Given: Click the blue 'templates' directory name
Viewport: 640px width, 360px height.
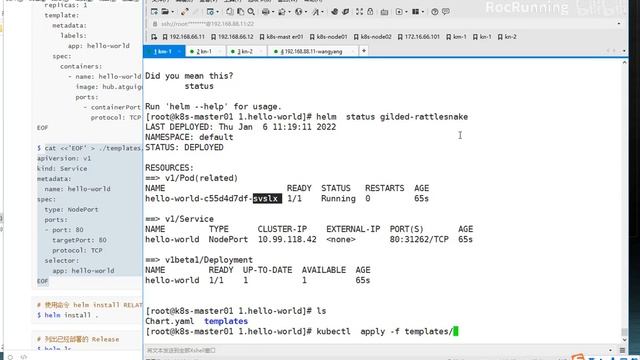Looking at the screenshot, I should click(x=226, y=321).
